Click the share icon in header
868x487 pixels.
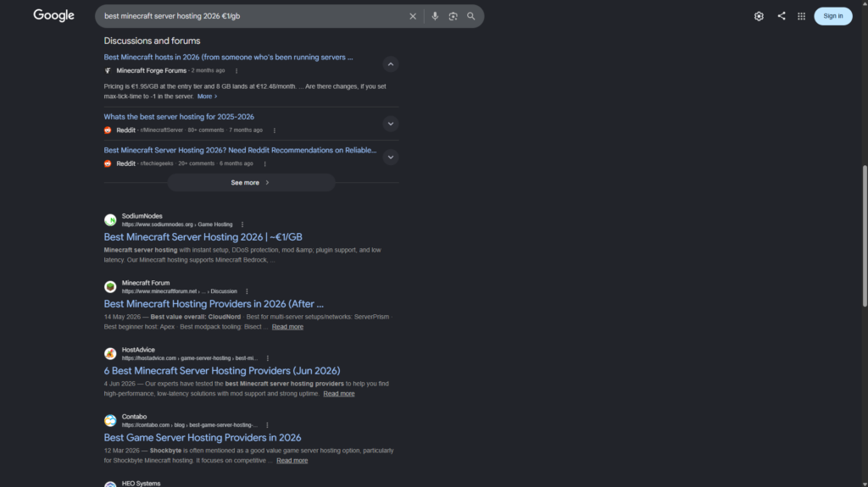(781, 15)
